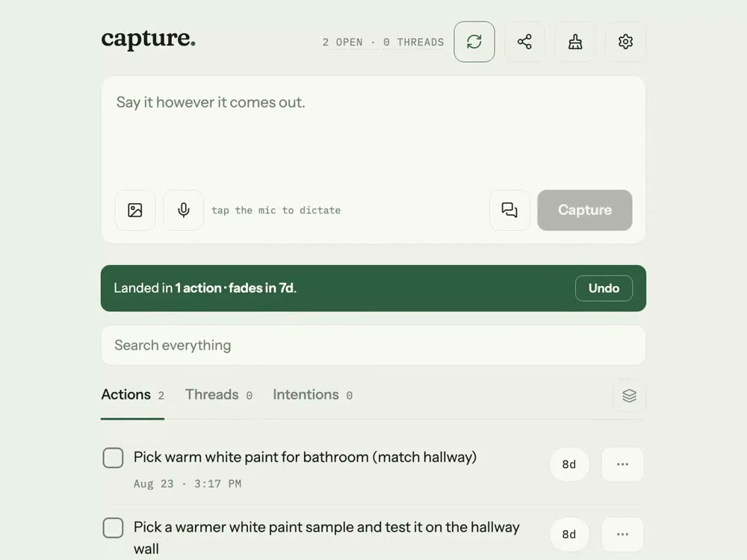The width and height of the screenshot is (747, 560).
Task: Focus the 'Say it however it comes out' box
Action: coord(373,134)
